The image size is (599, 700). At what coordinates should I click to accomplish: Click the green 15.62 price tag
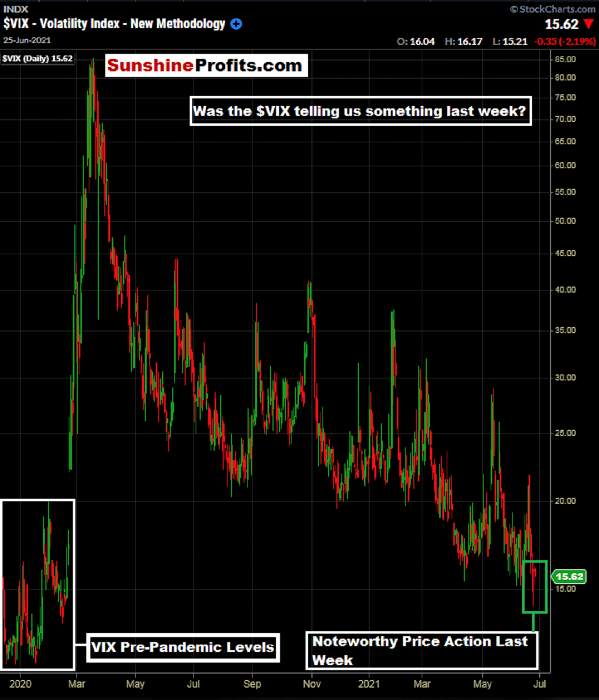[x=569, y=577]
